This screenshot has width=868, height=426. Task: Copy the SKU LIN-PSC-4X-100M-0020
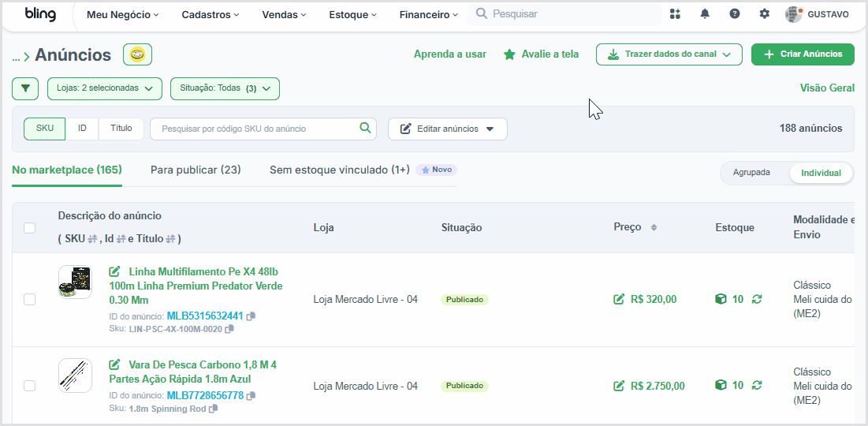pos(229,329)
